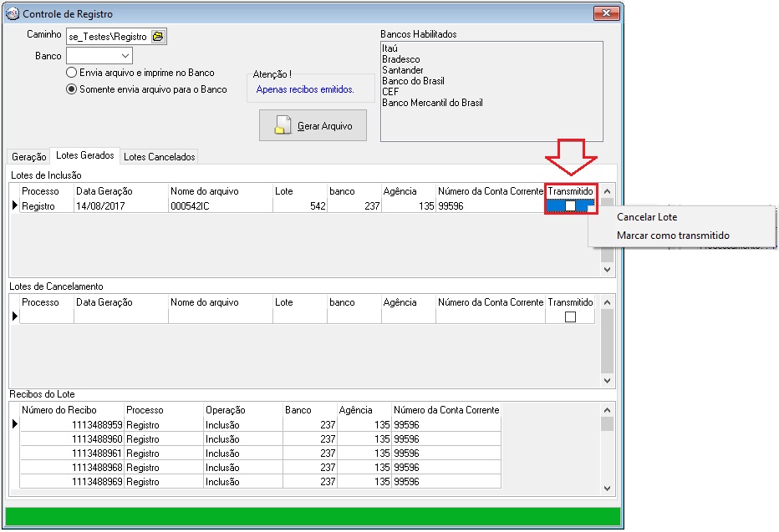Click the folder browse icon beside Caminho
Screen dimensions: 779x532
click(158, 36)
